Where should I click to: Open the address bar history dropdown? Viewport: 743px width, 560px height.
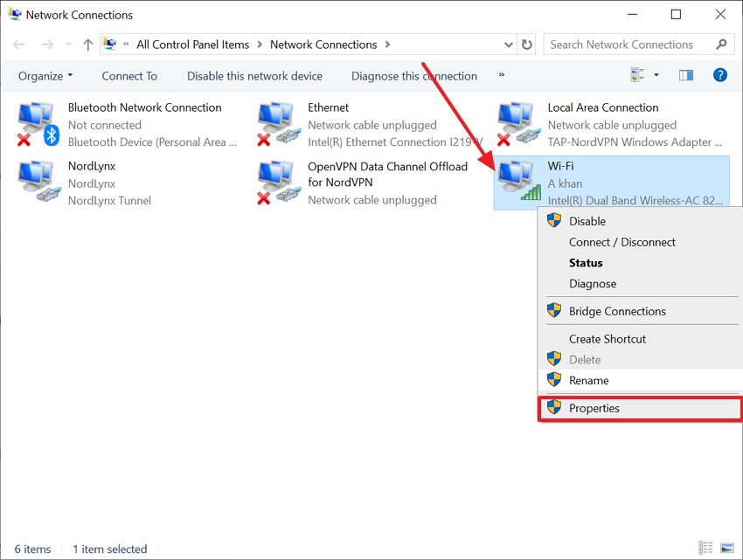point(510,45)
